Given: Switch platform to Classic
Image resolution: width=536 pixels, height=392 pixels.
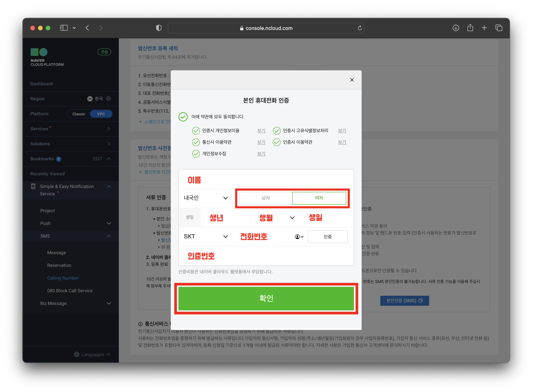Looking at the screenshot, I should point(79,114).
